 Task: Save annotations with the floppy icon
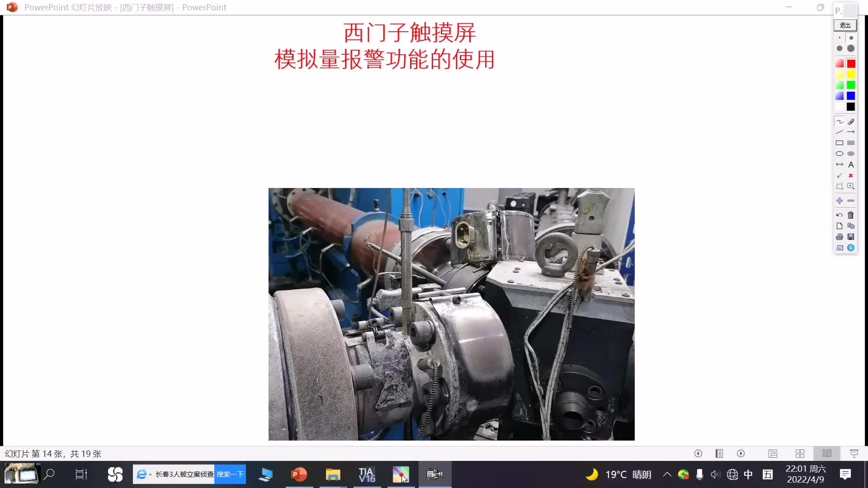coord(851,237)
